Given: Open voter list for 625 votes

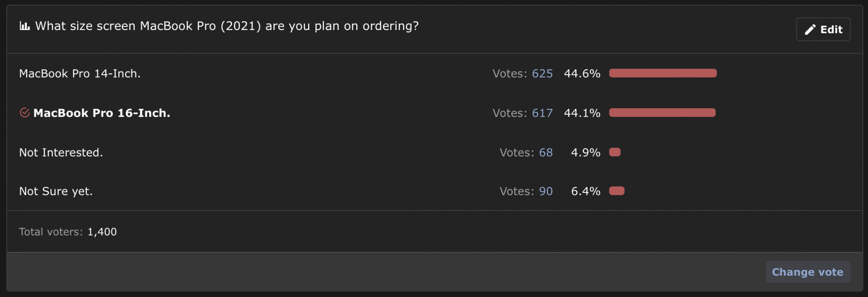Looking at the screenshot, I should [542, 74].
